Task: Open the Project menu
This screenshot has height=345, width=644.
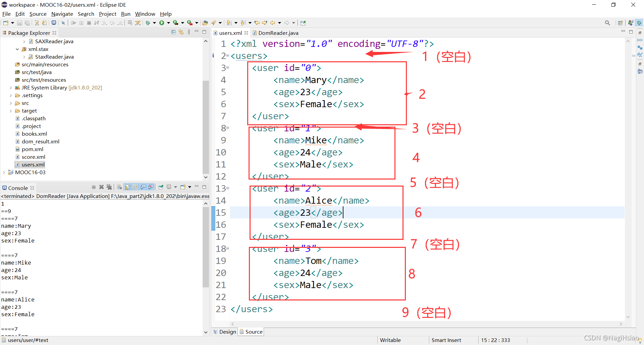Action: 107,14
